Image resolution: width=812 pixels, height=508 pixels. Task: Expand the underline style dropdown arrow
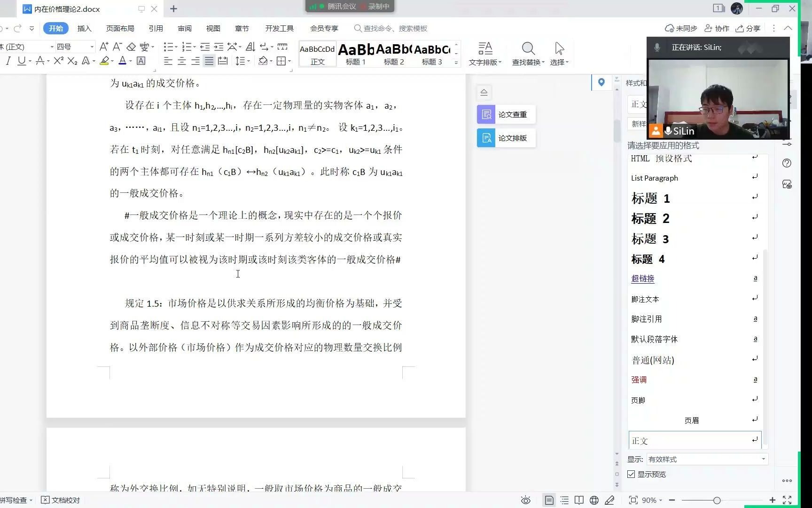pyautogui.click(x=30, y=61)
